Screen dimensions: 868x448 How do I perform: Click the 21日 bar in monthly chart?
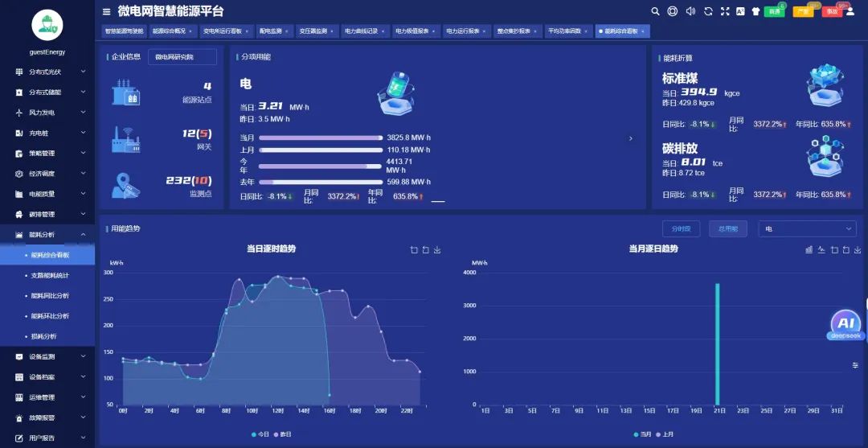coord(718,344)
